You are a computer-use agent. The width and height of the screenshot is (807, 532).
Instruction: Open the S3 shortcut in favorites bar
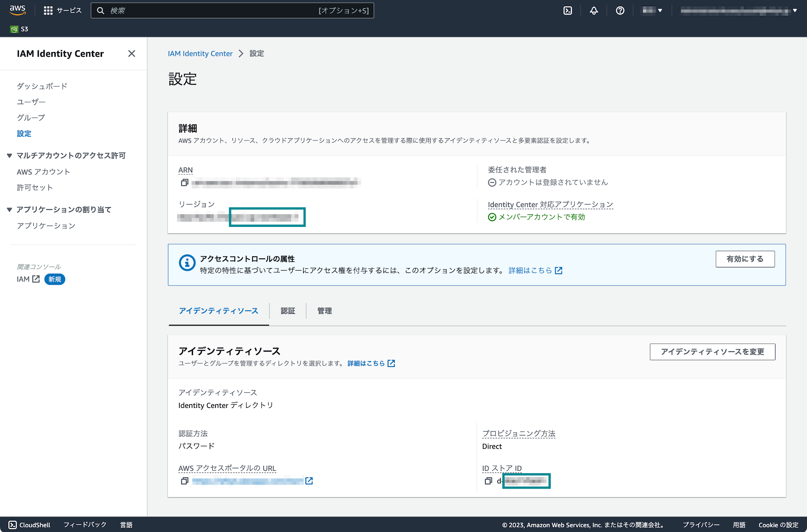[x=19, y=29]
